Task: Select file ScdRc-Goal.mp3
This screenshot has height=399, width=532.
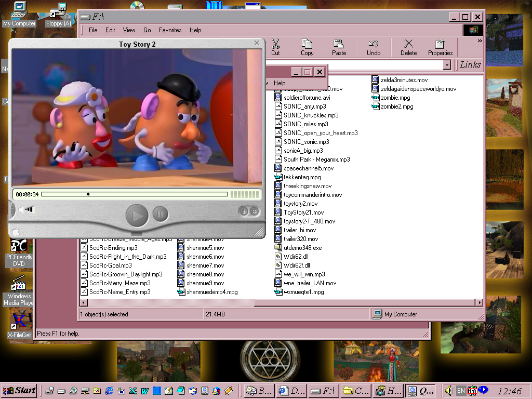Action: tap(107, 265)
